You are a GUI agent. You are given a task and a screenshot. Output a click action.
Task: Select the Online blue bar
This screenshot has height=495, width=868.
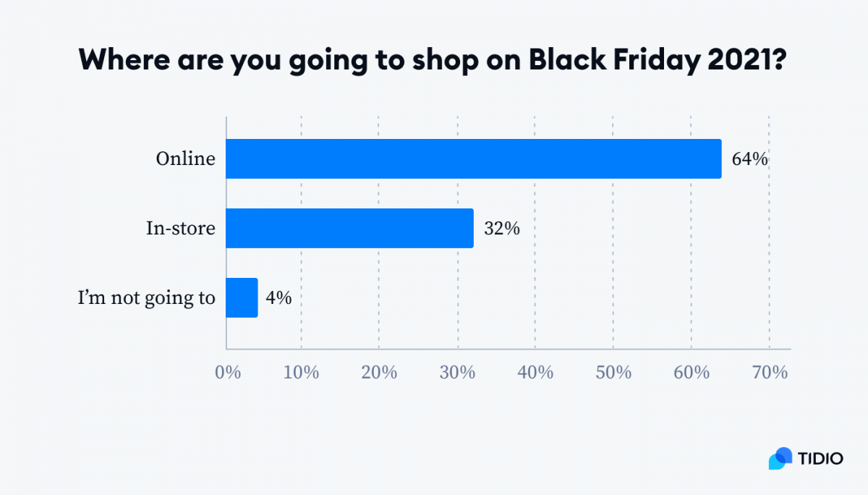click(474, 158)
